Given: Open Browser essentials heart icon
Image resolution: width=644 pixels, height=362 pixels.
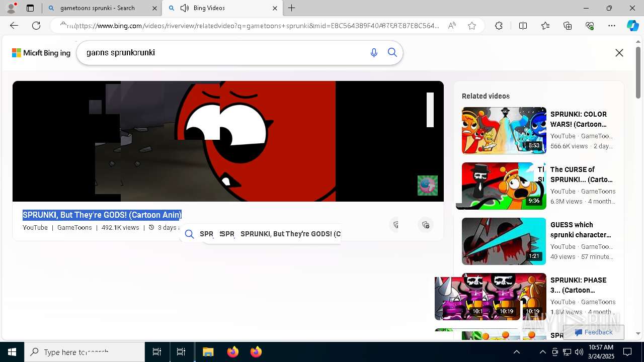Looking at the screenshot, I should 590,26.
